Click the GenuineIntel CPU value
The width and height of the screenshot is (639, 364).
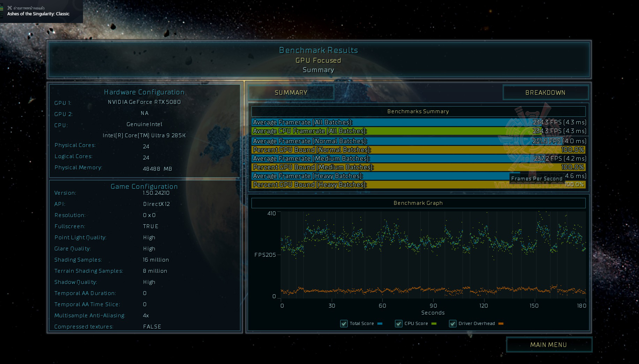point(144,124)
